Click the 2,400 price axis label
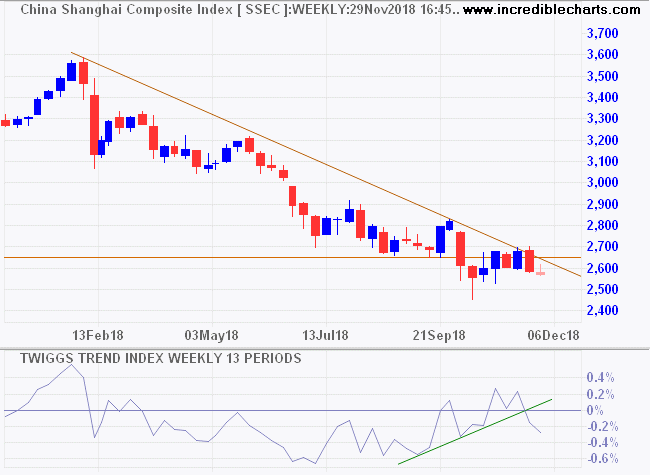The width and height of the screenshot is (650, 475). pos(602,310)
